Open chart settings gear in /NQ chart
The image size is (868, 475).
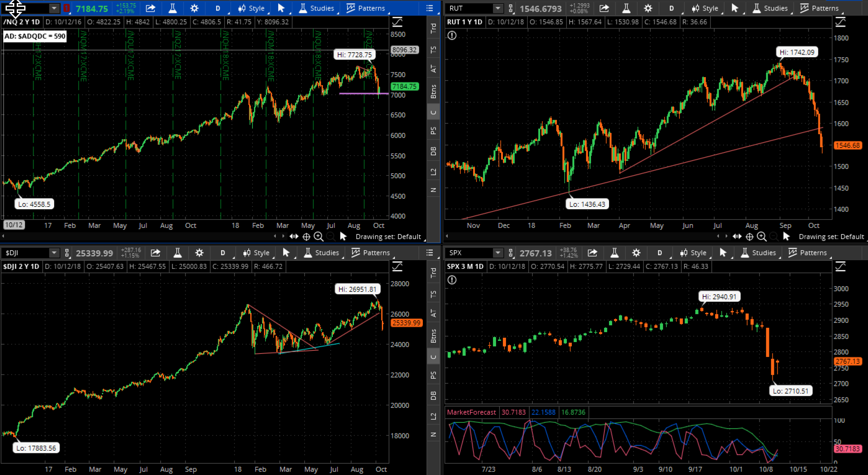click(x=194, y=9)
